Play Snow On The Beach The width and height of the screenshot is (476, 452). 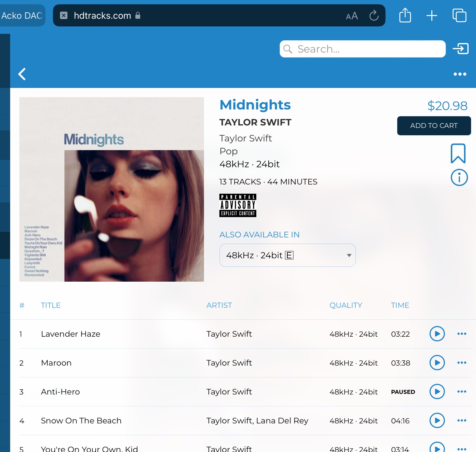(x=437, y=420)
